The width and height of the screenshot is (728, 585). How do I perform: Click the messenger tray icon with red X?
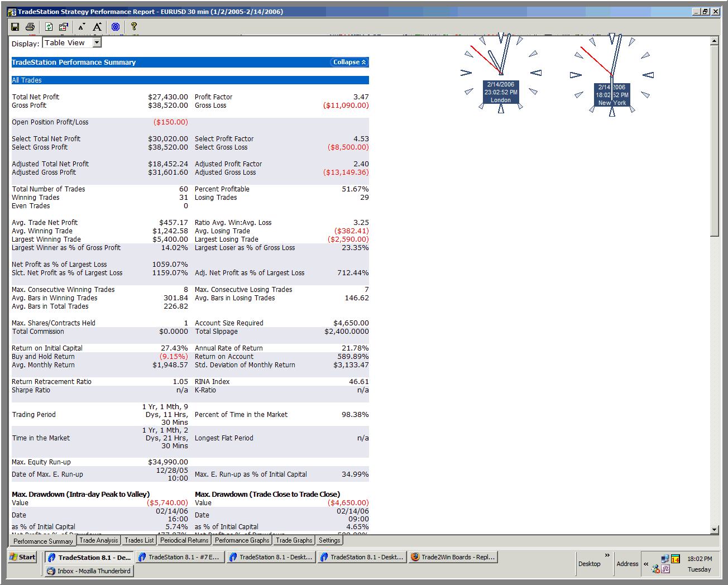(x=655, y=569)
